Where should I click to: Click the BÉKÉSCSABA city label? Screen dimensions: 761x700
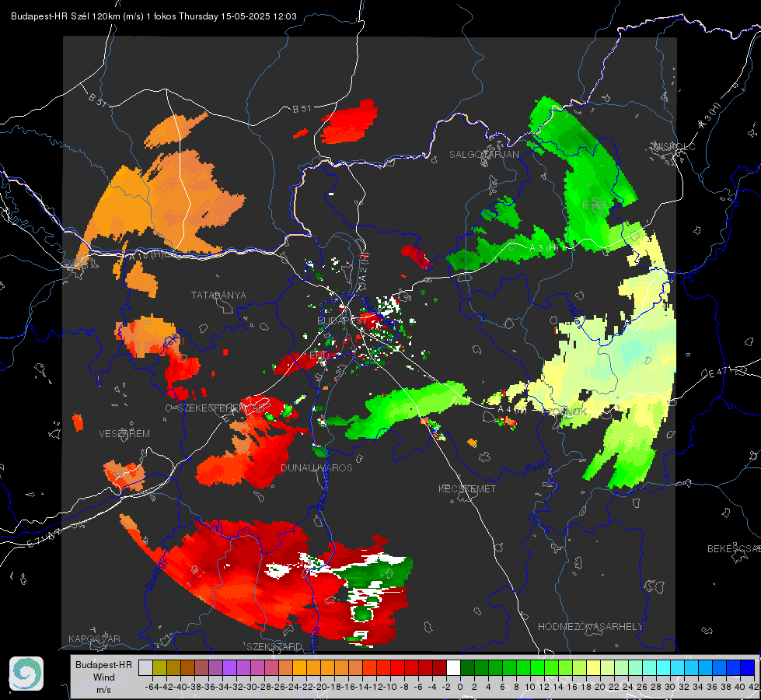[734, 549]
